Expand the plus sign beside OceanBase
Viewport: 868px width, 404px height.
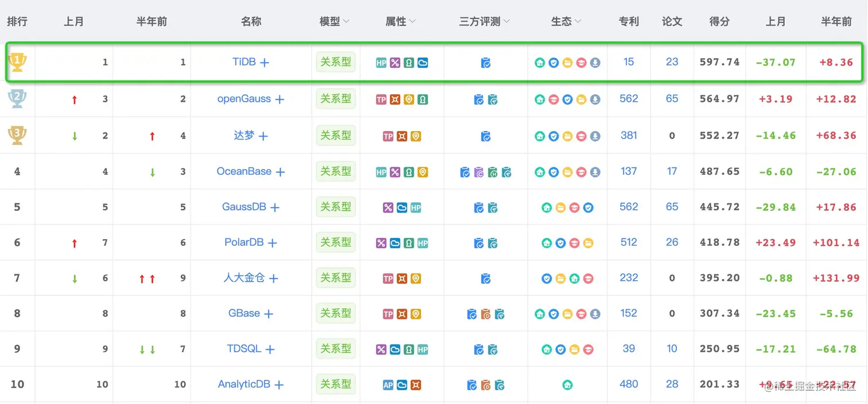click(280, 172)
